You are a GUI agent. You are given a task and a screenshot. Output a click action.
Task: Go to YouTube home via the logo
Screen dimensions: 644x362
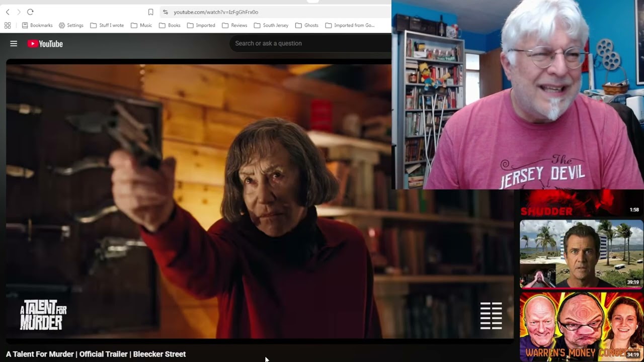coord(45,44)
